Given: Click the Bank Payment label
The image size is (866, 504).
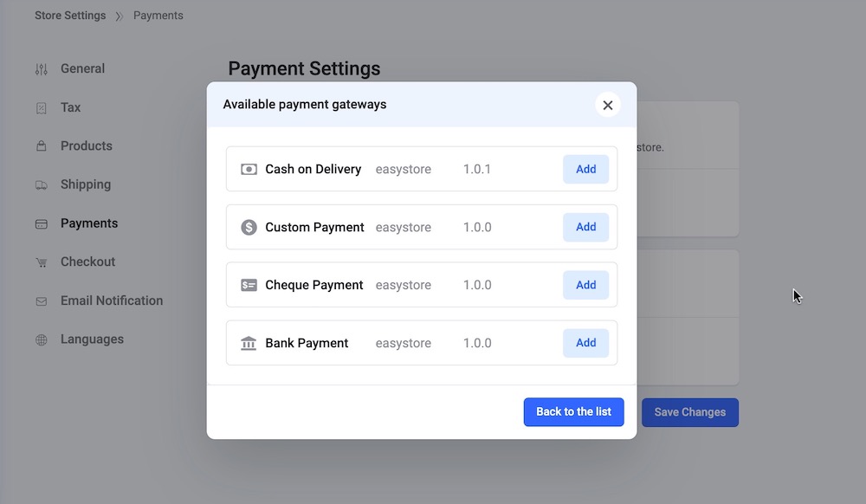Looking at the screenshot, I should click(307, 343).
